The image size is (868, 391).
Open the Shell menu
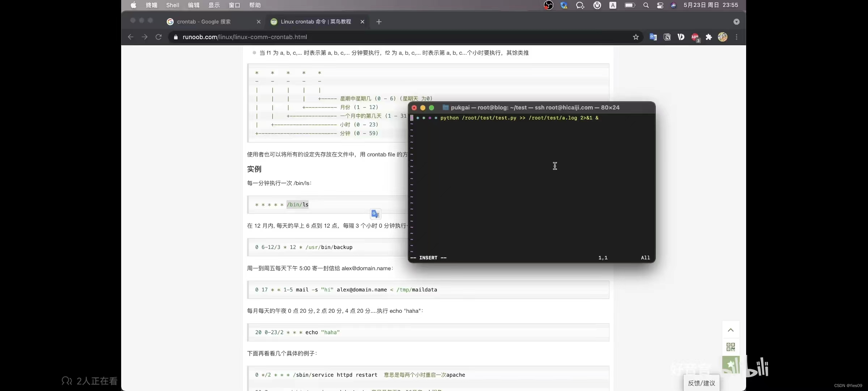173,5
